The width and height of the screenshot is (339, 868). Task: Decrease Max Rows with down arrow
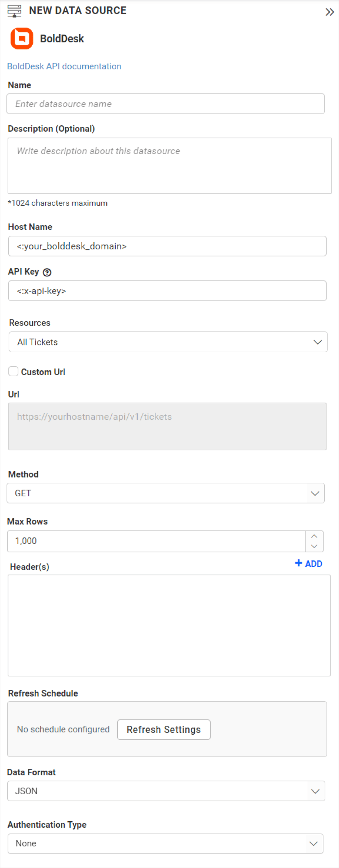(x=314, y=546)
